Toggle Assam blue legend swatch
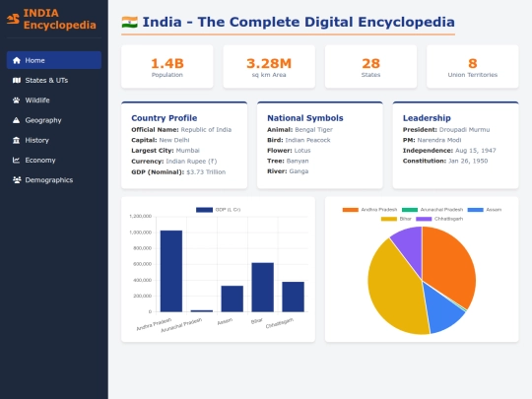 click(475, 210)
